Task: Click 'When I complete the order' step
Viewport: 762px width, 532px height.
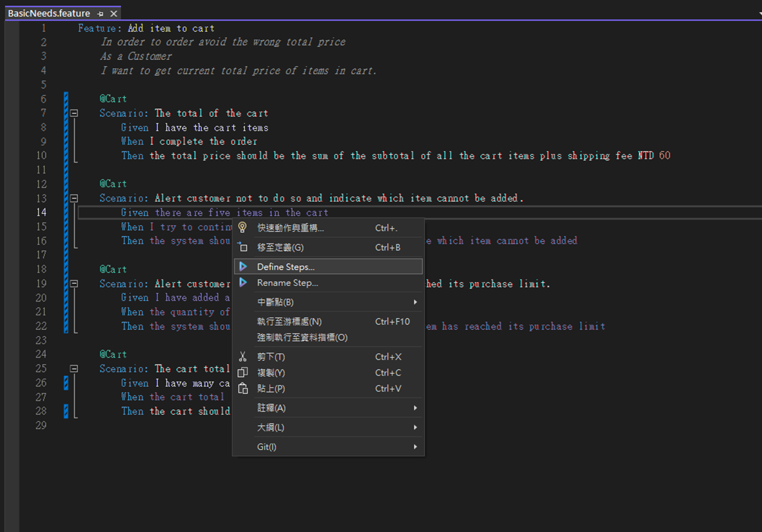Action: pyautogui.click(x=189, y=141)
